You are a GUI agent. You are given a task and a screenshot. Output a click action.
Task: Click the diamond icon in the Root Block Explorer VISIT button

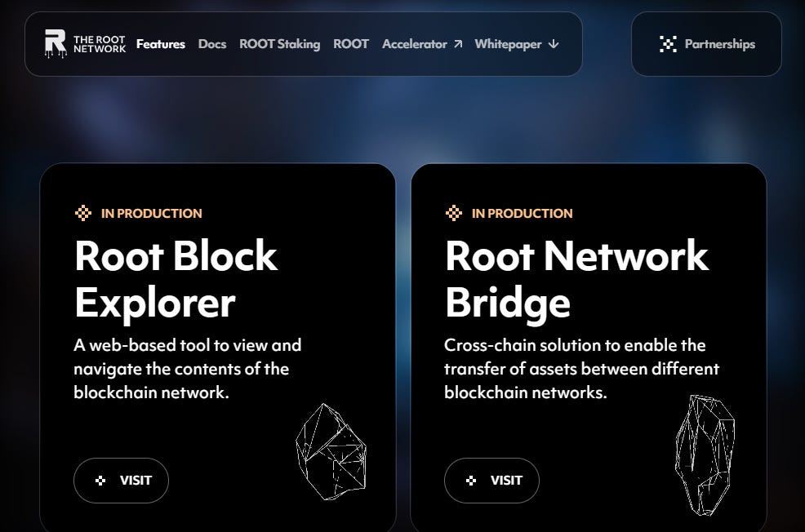[100, 481]
